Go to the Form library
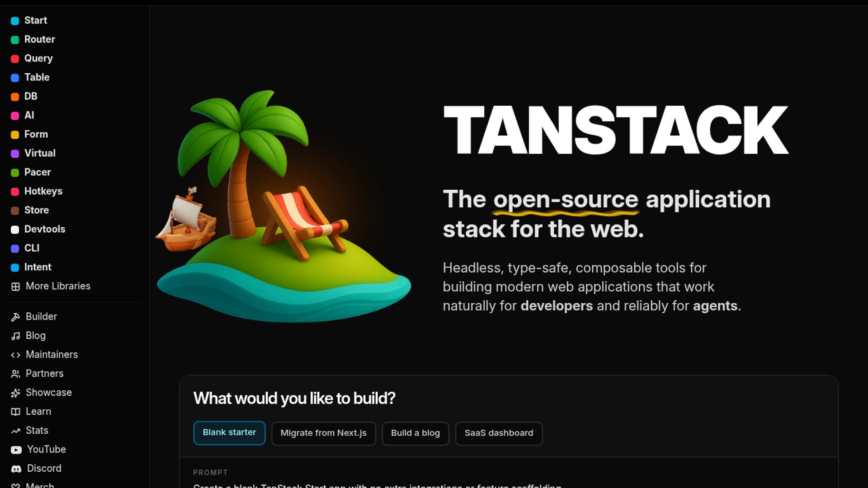Screen dimensions: 868x488 (36, 134)
